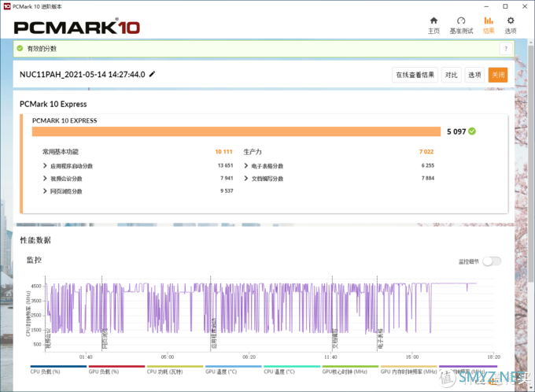Toggle the monitoring details (监控细节) switch
The image size is (535, 392).
[x=492, y=261]
